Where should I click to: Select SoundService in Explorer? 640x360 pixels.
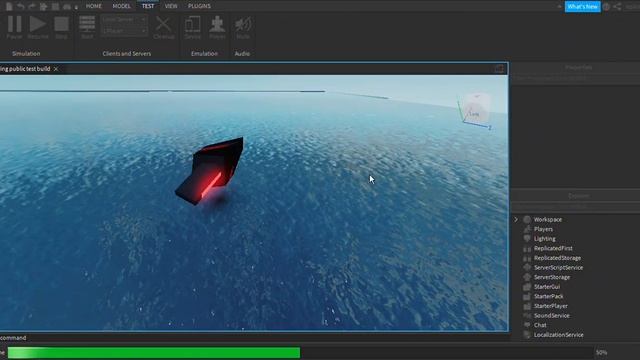click(551, 316)
